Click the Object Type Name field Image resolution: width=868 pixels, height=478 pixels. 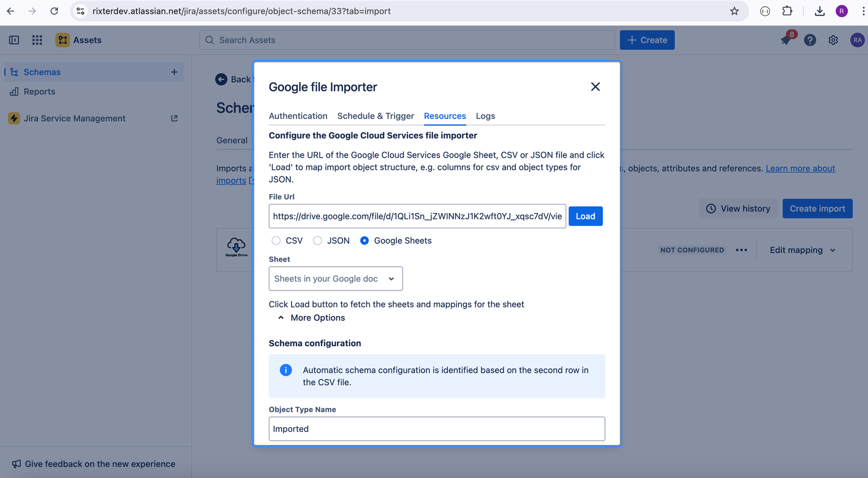[x=437, y=429]
